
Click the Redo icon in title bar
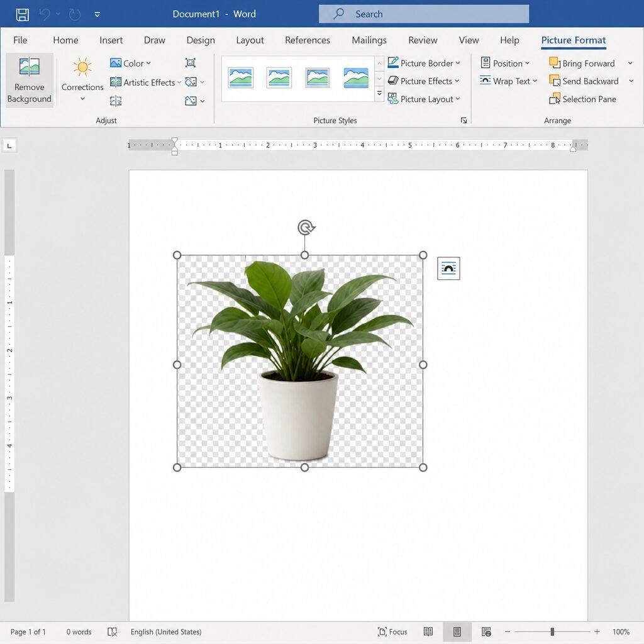click(74, 14)
